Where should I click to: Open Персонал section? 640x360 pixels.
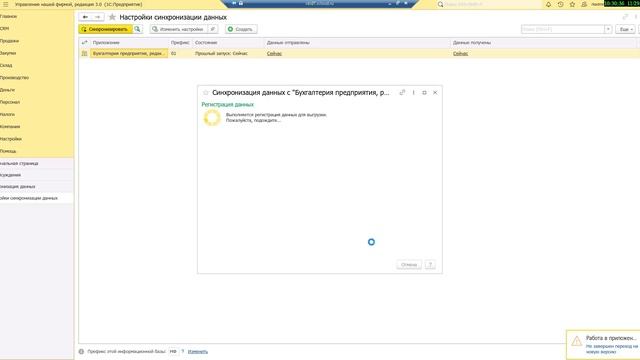click(10, 102)
